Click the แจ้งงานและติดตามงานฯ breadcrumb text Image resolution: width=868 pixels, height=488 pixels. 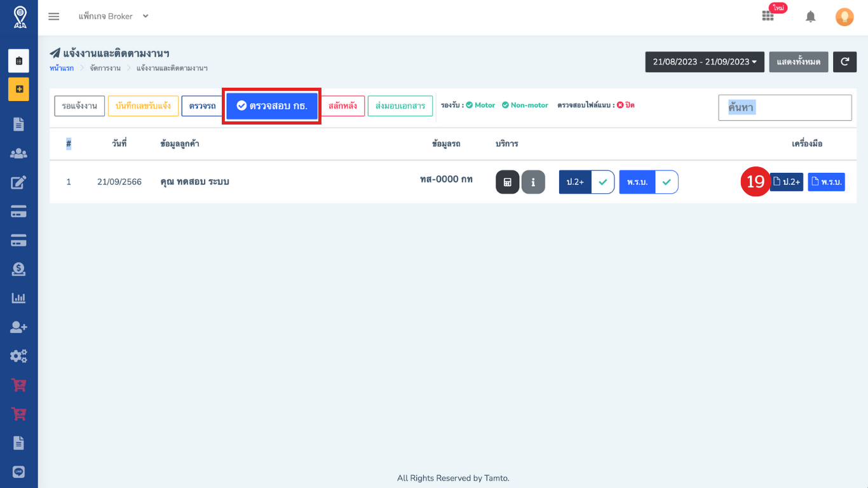point(172,68)
